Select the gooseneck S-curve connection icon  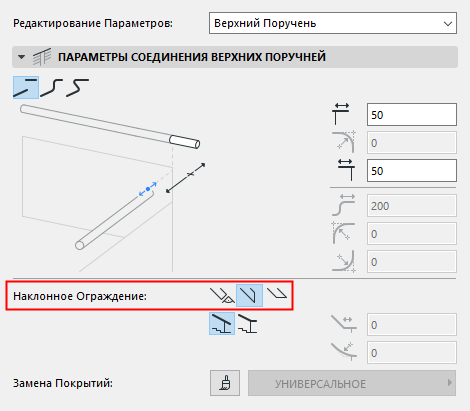(x=52, y=88)
